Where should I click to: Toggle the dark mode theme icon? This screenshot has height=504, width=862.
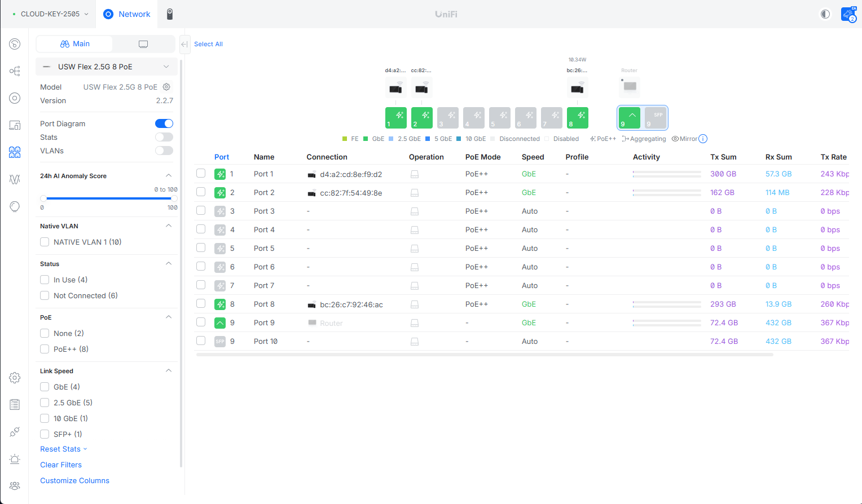tap(825, 14)
